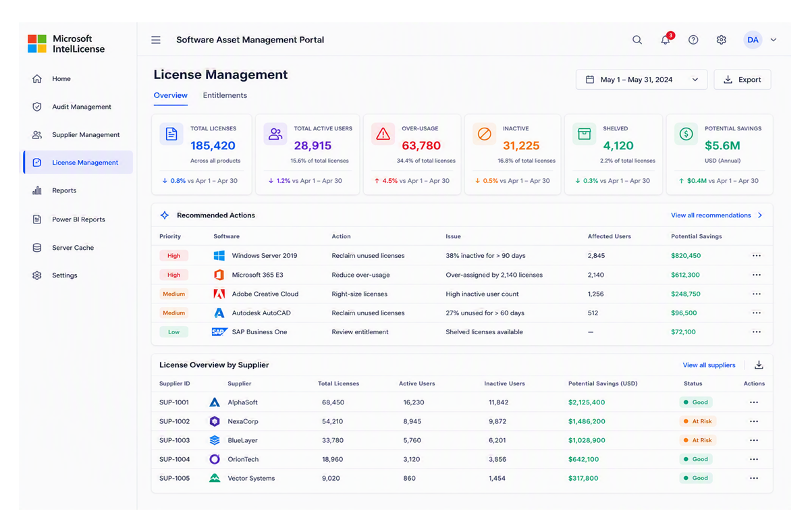
Task: Click the AlphaSoft supplier logo
Action: [x=215, y=402]
